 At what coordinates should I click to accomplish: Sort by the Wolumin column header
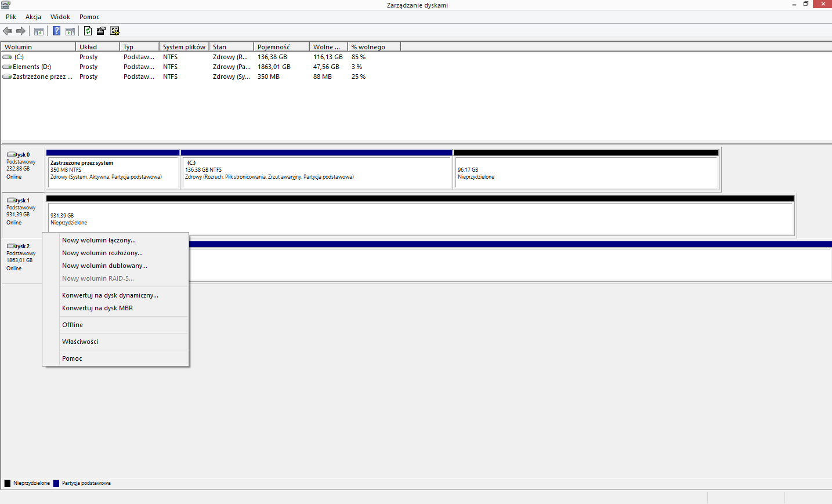point(38,47)
